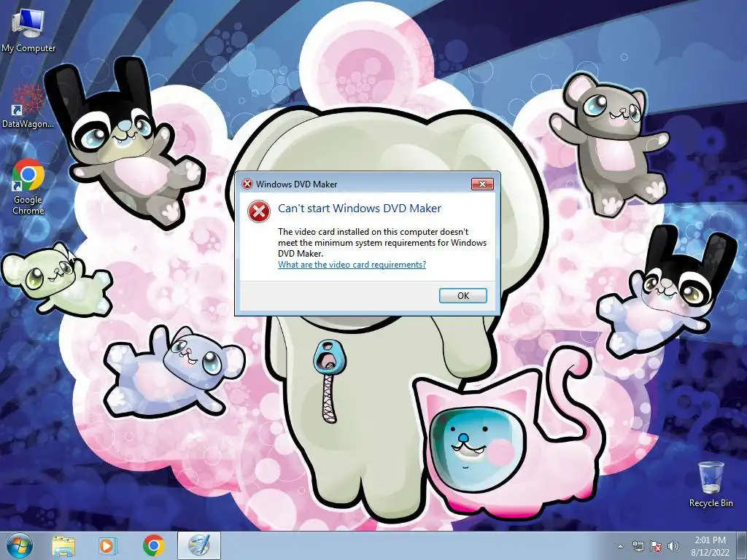The height and width of the screenshot is (560, 747).
Task: Open Windows Explorer from the taskbar
Action: pyautogui.click(x=63, y=545)
